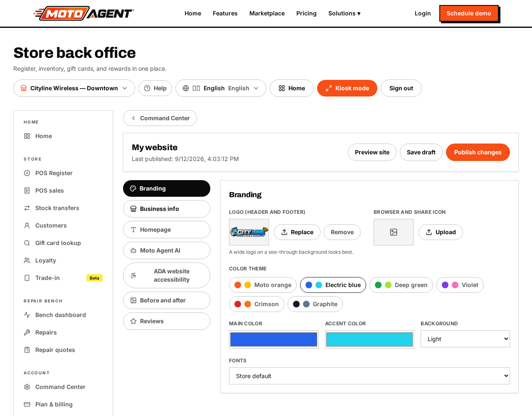Open the Main color picker swatch
This screenshot has width=532, height=416.
(x=273, y=339)
